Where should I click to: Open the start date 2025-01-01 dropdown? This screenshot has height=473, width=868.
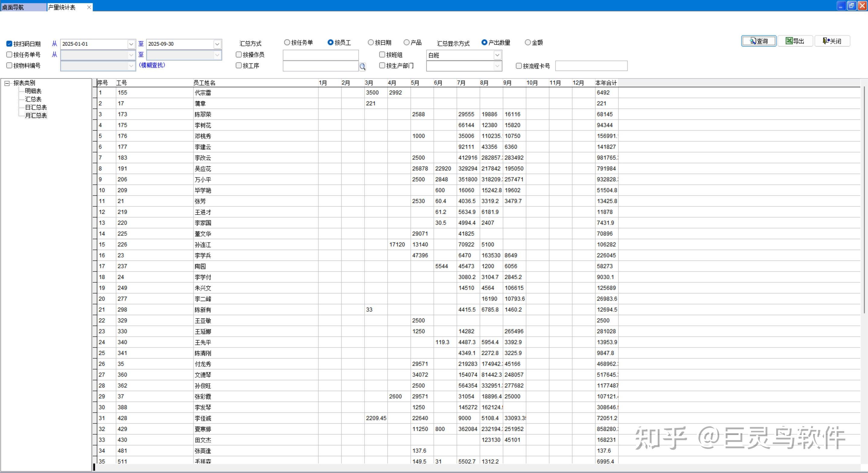(131, 44)
